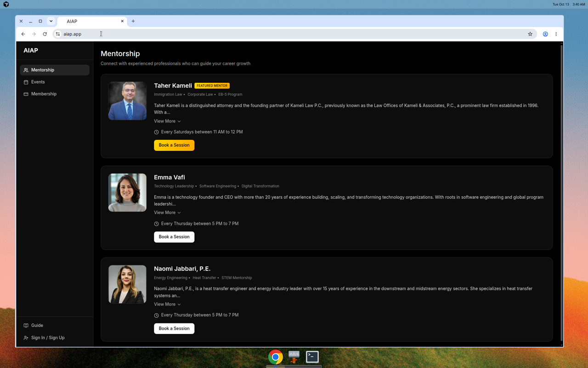Click the Featured Mentor badge
Screen dimensions: 588x368
(212, 86)
